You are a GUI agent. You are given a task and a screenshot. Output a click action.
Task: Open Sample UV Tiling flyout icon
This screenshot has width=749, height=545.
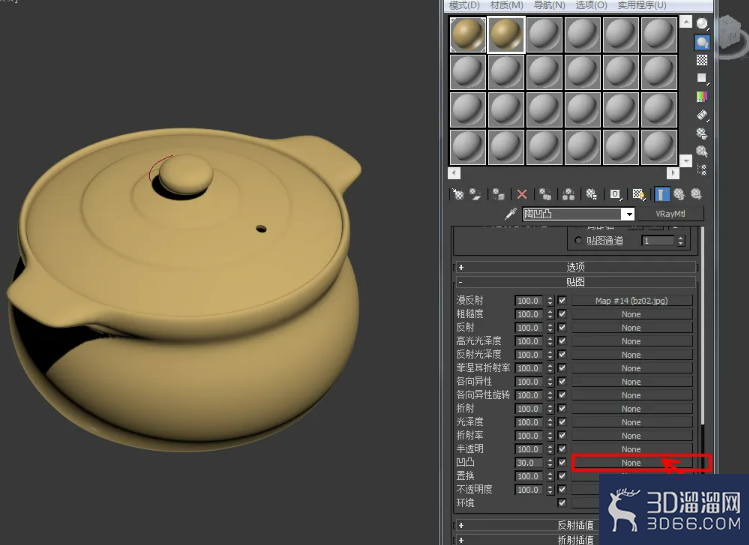click(702, 78)
